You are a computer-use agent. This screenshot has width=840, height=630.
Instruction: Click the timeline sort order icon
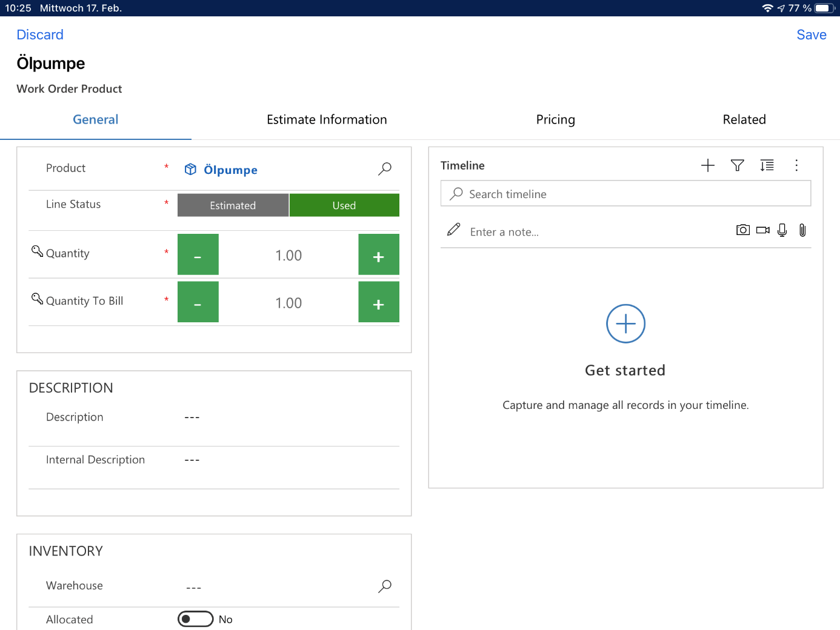(767, 165)
